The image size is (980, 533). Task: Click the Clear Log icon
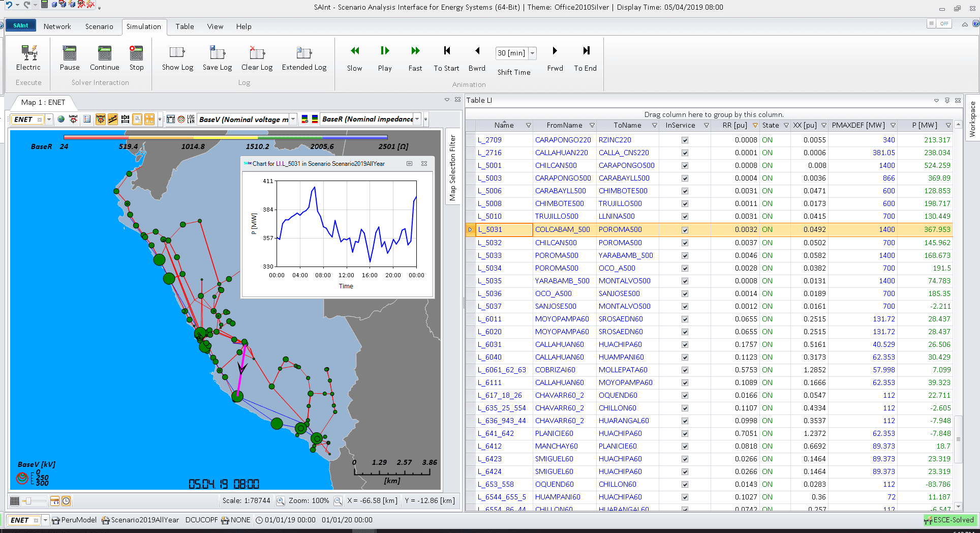257,53
